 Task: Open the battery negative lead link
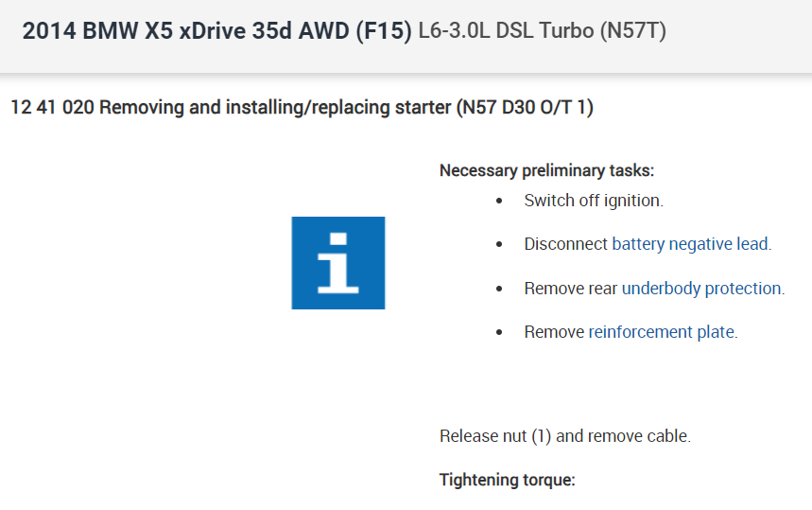coord(690,244)
